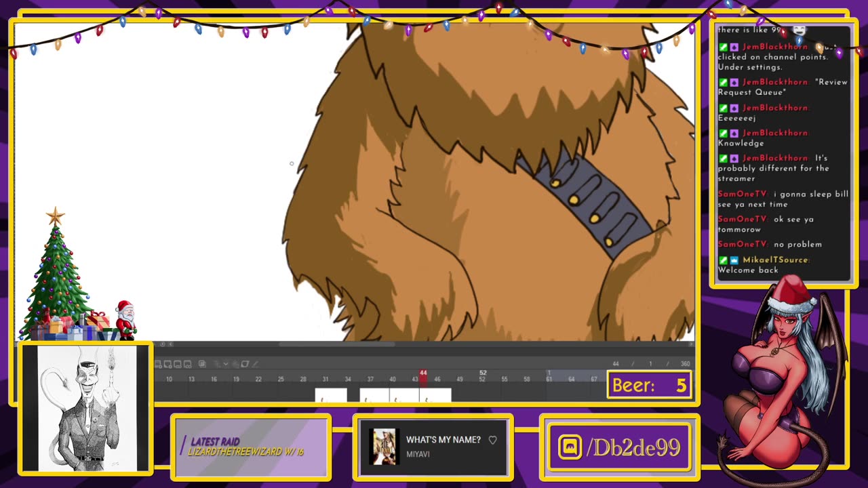The width and height of the screenshot is (868, 488).
Task: Jump to frame 61 on the timeline ruler
Action: [549, 379]
